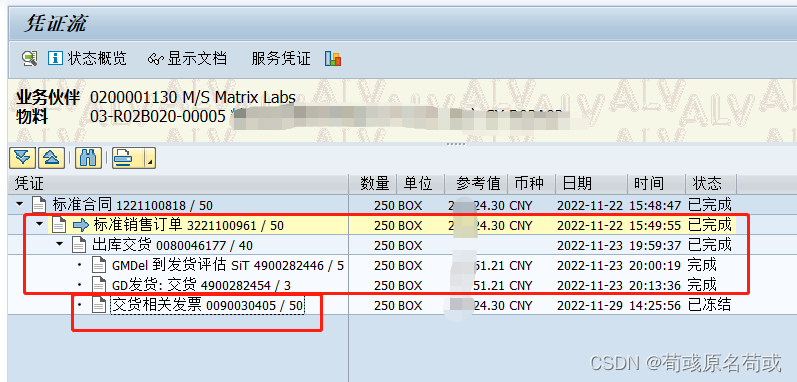Click the colored bar chart icon

[333, 58]
